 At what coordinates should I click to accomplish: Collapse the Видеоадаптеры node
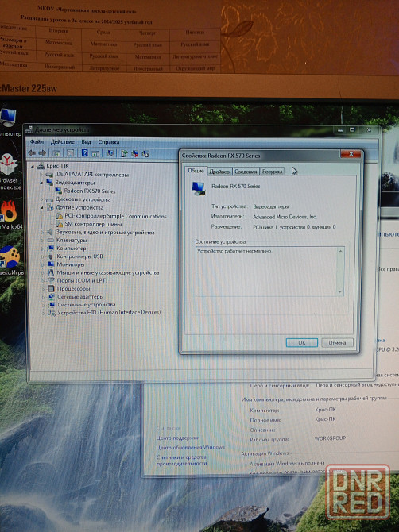[x=41, y=183]
